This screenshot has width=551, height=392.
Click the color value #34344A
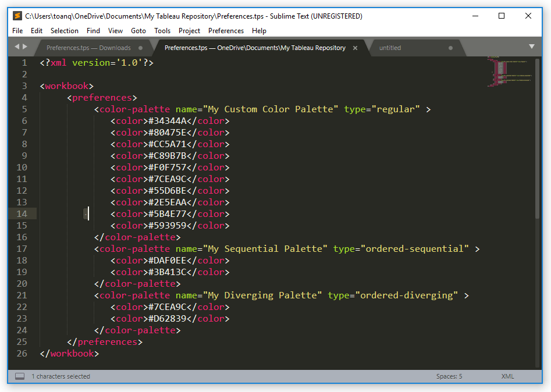167,121
